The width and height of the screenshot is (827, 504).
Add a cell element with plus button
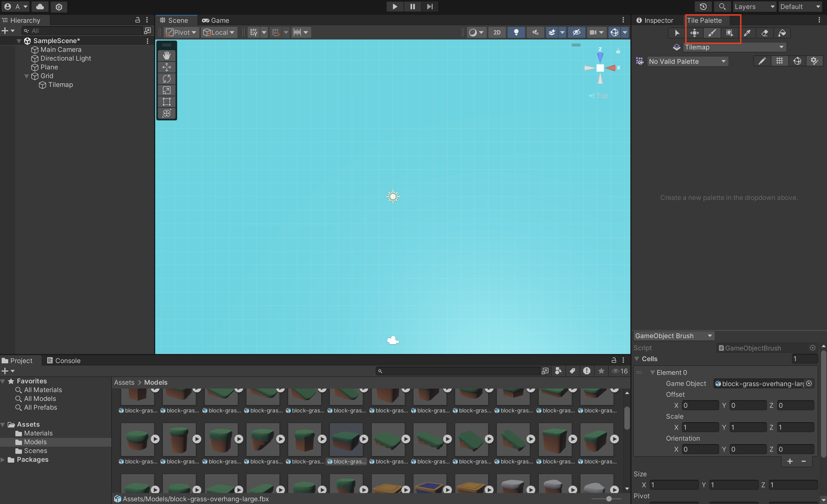coord(790,461)
